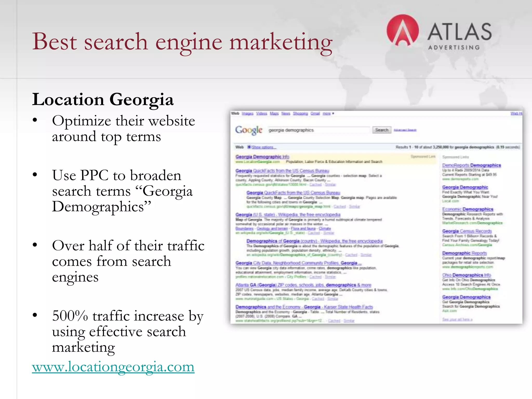The height and width of the screenshot is (399, 532).
Task: Switch to the Videos tab
Action: click(x=261, y=114)
